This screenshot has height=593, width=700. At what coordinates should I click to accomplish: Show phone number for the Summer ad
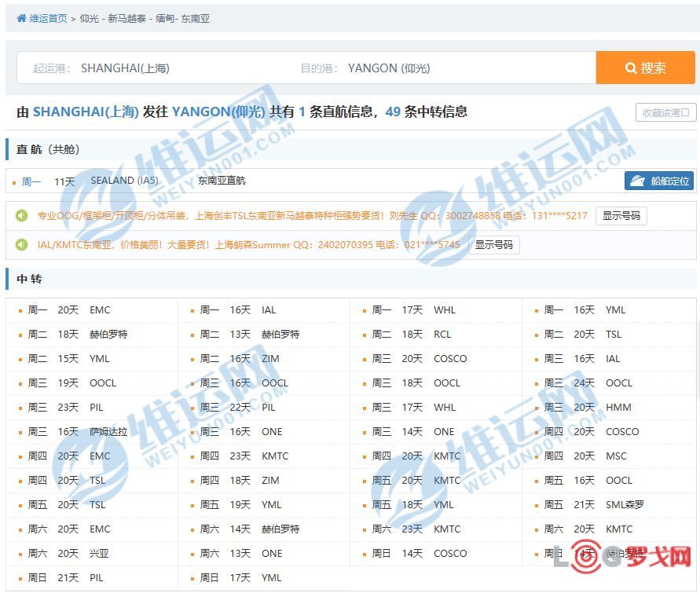[x=494, y=245]
